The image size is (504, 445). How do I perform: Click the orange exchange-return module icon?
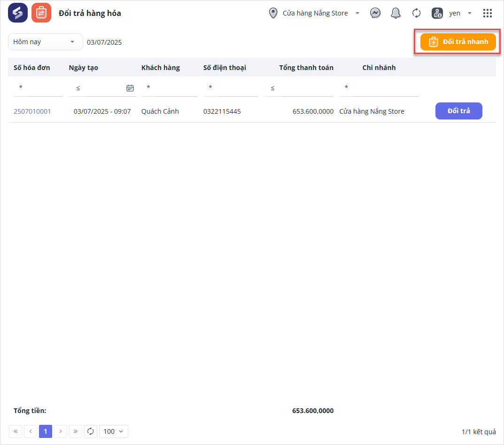(x=41, y=13)
